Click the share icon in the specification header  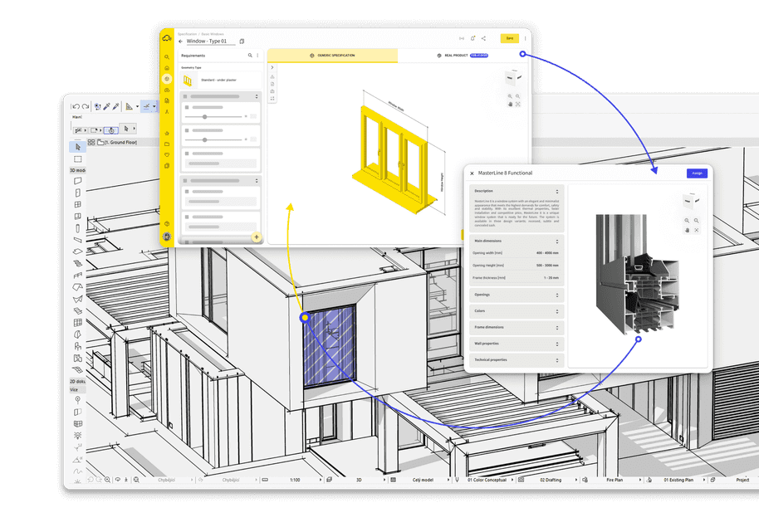click(483, 38)
